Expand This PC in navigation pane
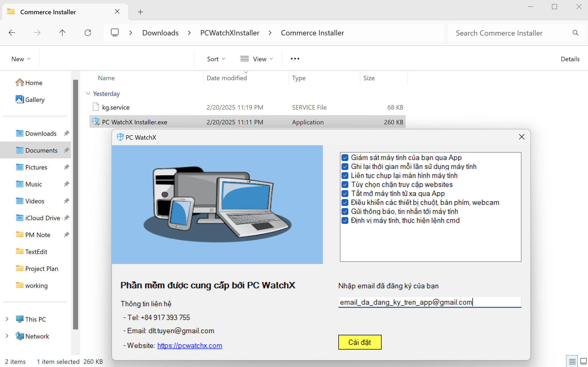Image resolution: width=588 pixels, height=367 pixels. (7, 319)
